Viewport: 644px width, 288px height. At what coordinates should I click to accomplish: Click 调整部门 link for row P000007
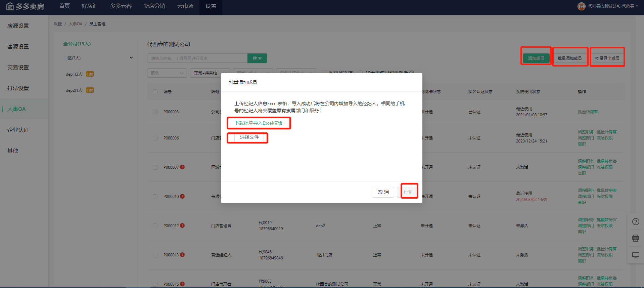coord(586,167)
